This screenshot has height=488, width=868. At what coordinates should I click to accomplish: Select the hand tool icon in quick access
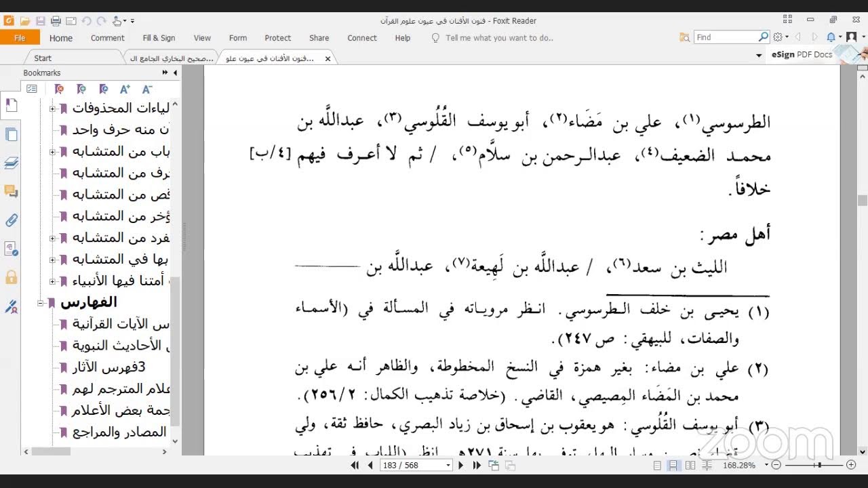click(x=117, y=21)
